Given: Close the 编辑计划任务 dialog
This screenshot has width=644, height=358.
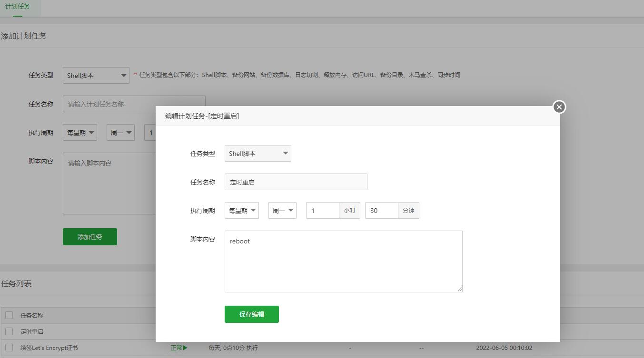Looking at the screenshot, I should pyautogui.click(x=558, y=107).
